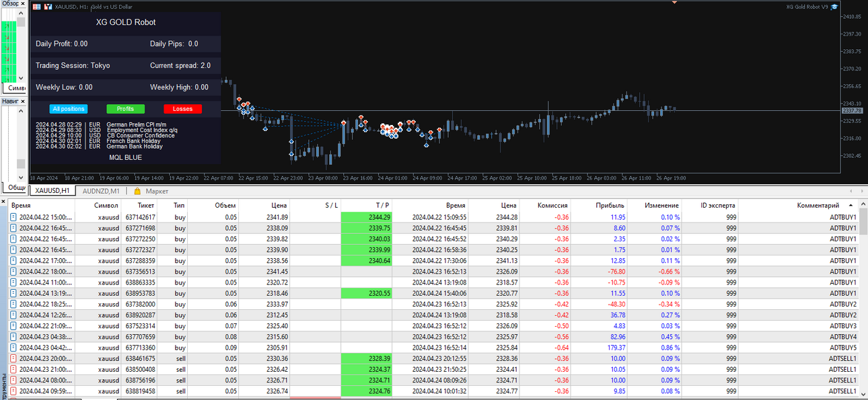Click the Current spread: 2.0 field

[x=180, y=65]
